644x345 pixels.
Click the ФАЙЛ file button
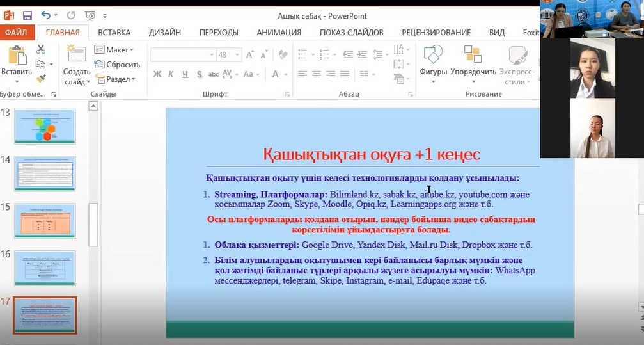coord(15,32)
